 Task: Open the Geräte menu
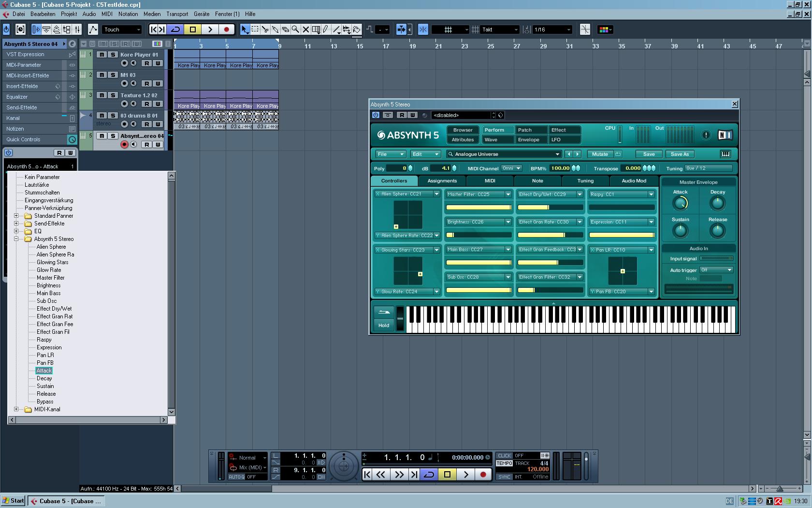pyautogui.click(x=202, y=14)
